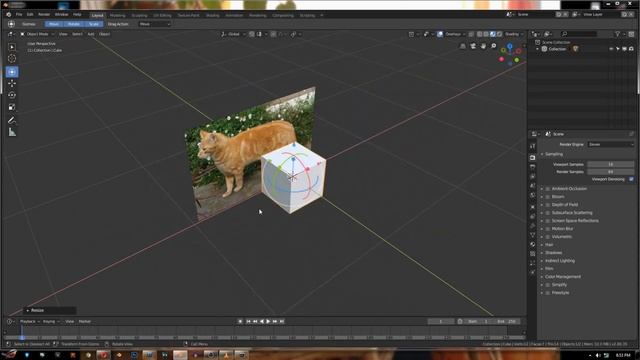Click the outliner filter funnel icon

[618, 34]
